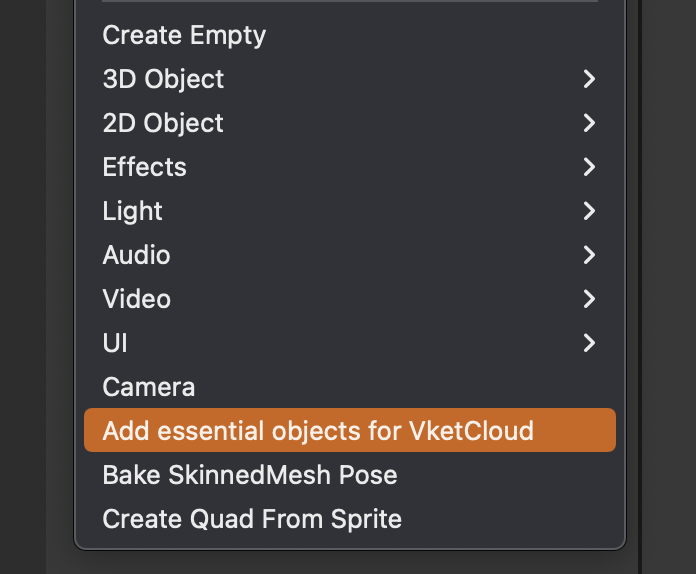Open the Audio menu entry
This screenshot has width=696, height=574.
(x=350, y=255)
